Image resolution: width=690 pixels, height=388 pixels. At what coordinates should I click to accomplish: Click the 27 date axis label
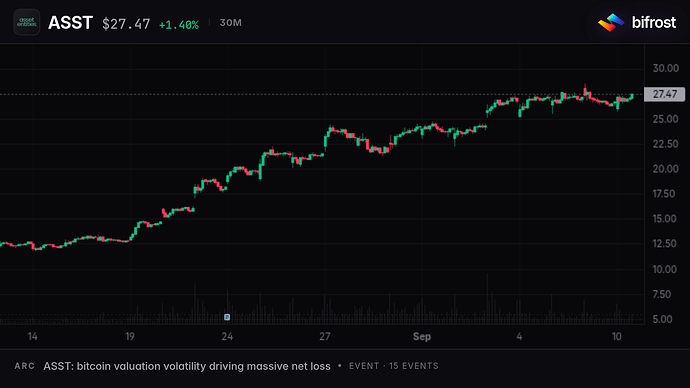(x=325, y=337)
